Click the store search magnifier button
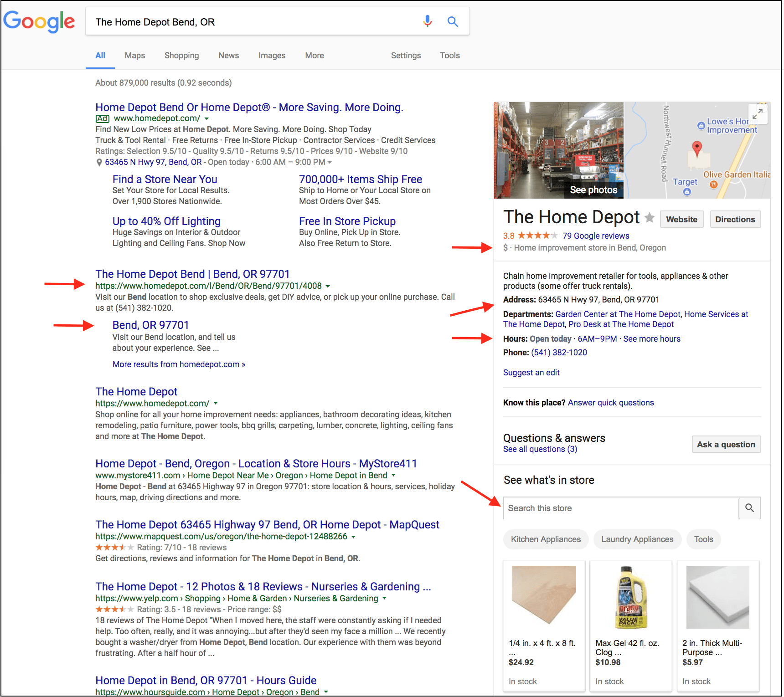The height and width of the screenshot is (697, 784). point(749,508)
